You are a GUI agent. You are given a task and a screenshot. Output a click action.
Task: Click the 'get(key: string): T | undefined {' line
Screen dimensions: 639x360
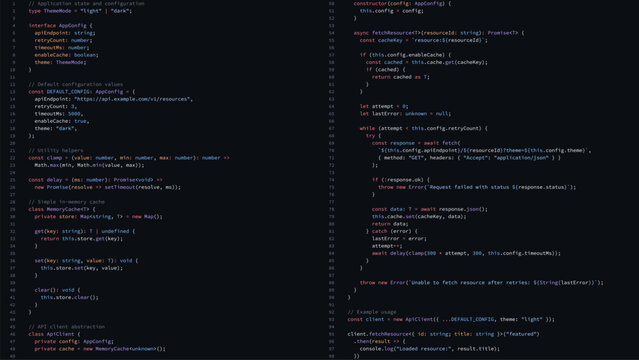(85, 231)
